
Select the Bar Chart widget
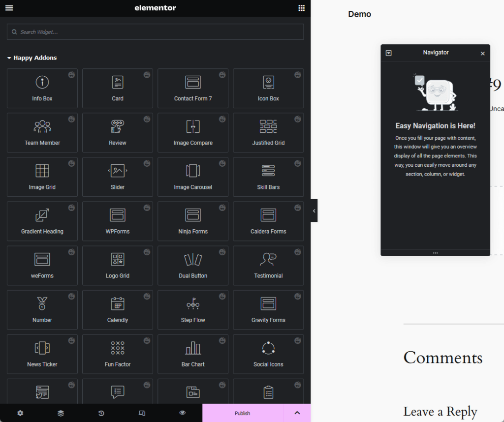coord(193,354)
